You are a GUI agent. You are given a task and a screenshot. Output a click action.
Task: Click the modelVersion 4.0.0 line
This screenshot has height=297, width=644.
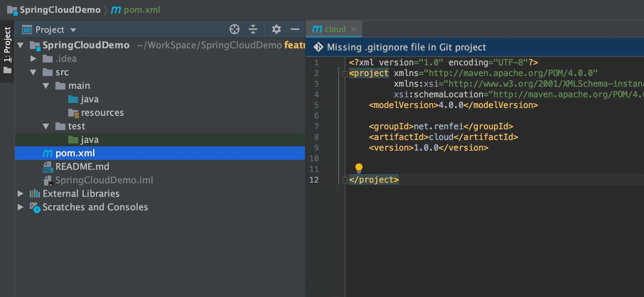tap(453, 105)
